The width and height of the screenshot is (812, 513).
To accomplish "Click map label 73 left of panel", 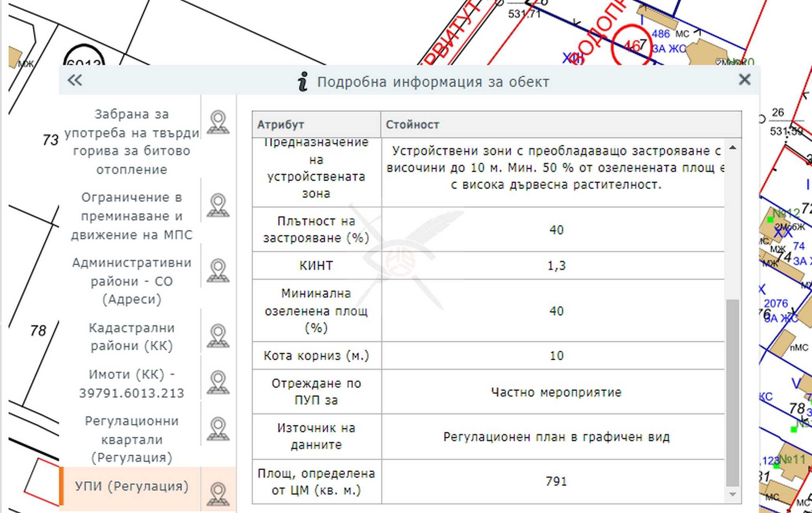I will tap(50, 140).
